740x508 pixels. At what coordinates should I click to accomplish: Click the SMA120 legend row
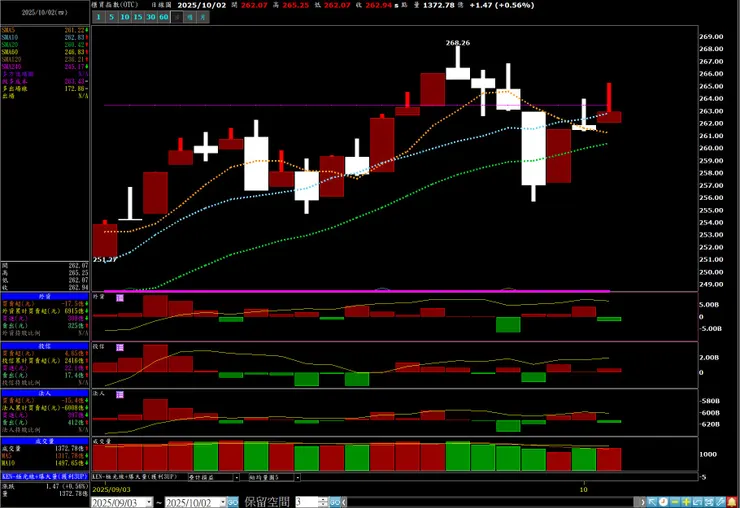45,59
